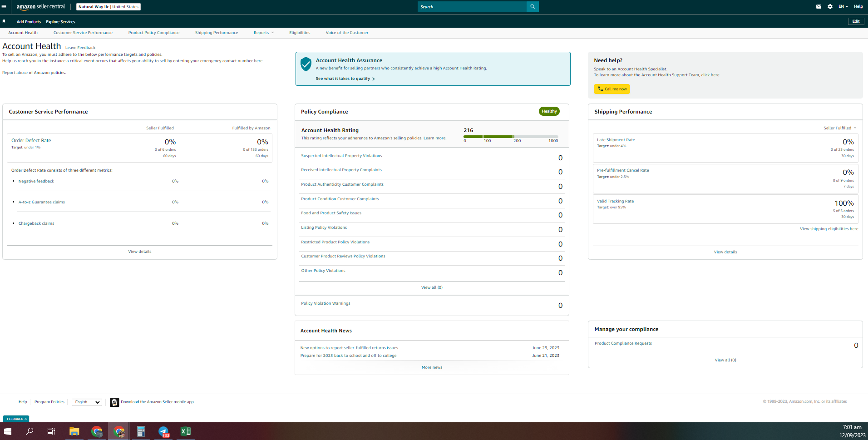Image resolution: width=868 pixels, height=440 pixels.
Task: Switch to Shipping Performance tab
Action: [217, 33]
